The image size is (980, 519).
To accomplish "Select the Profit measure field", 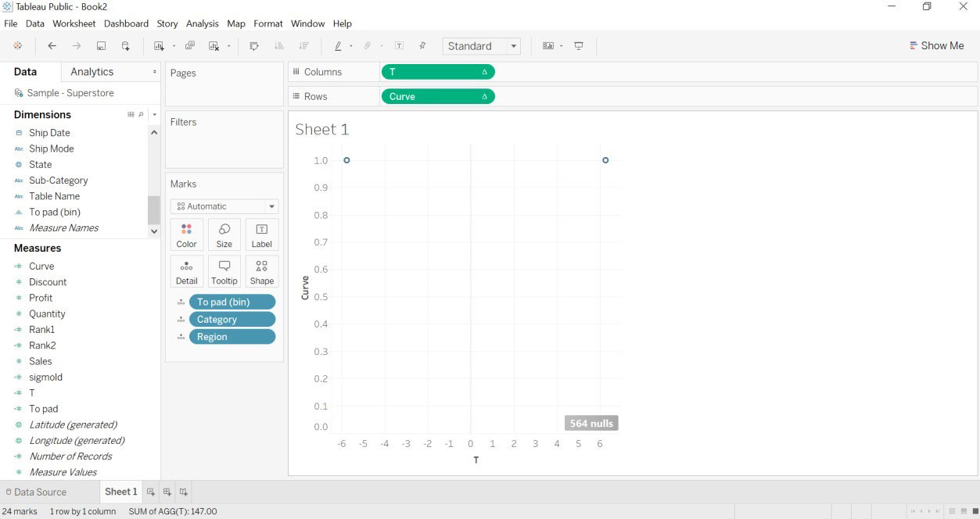I will tap(41, 298).
